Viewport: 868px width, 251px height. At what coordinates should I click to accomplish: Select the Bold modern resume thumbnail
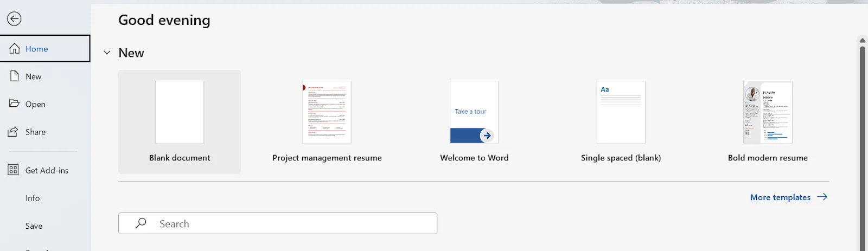tap(768, 112)
